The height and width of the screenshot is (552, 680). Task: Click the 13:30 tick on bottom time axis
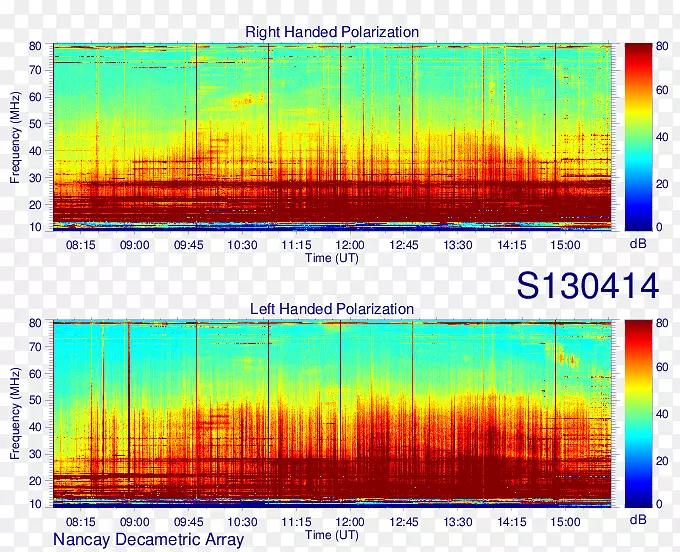[x=457, y=522]
